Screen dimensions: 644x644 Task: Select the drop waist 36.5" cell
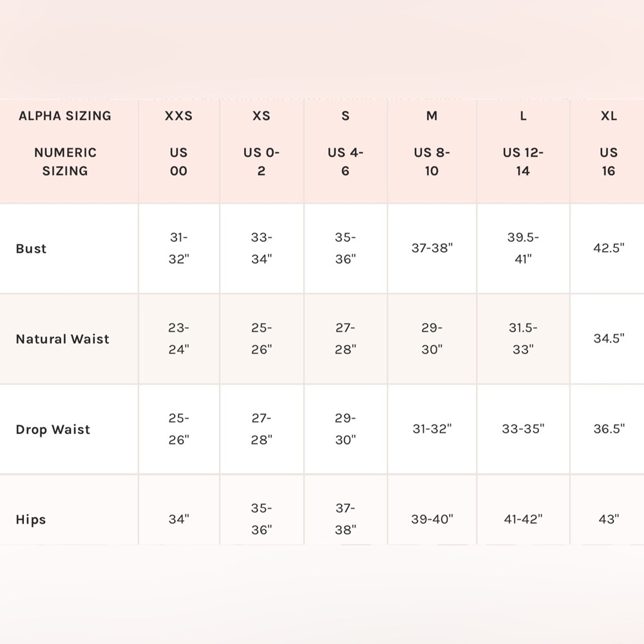pos(608,429)
